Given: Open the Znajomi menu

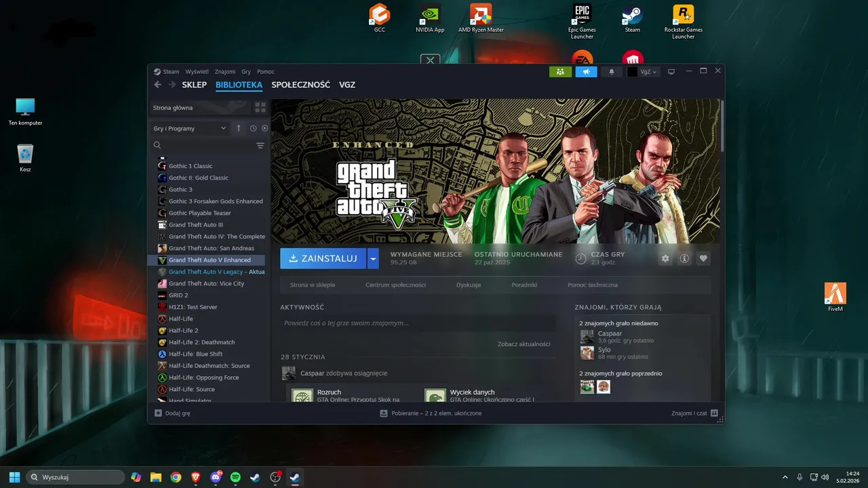Looking at the screenshot, I should pyautogui.click(x=225, y=71).
